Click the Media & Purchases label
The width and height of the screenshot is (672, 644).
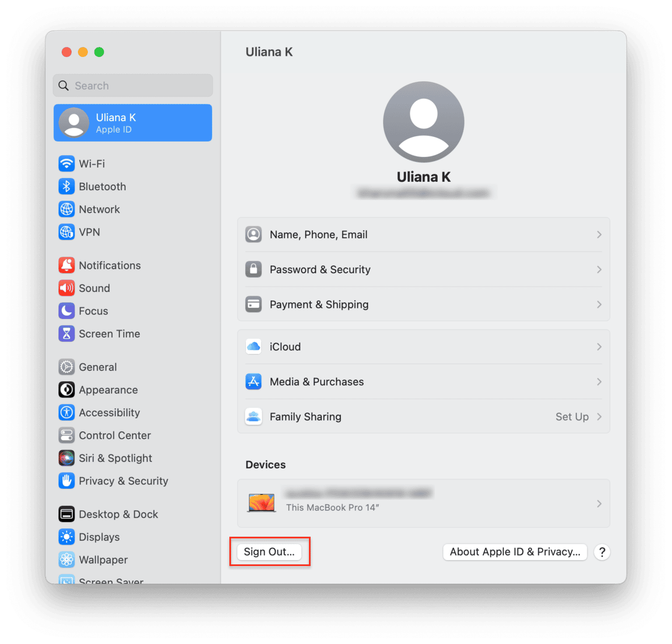tap(317, 381)
